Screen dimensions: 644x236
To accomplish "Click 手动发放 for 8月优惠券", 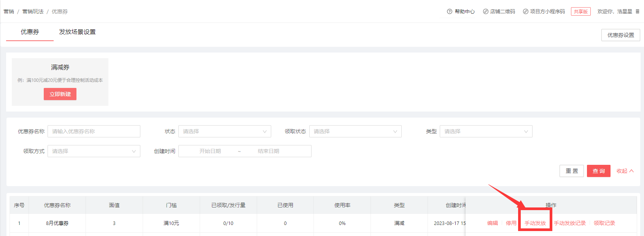I will pos(535,223).
